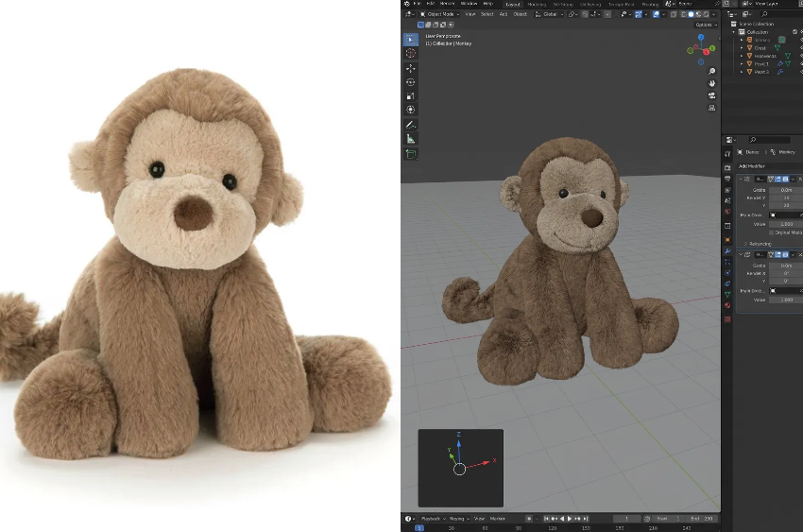803x532 pixels.
Task: Select the Measure tool
Action: [411, 138]
